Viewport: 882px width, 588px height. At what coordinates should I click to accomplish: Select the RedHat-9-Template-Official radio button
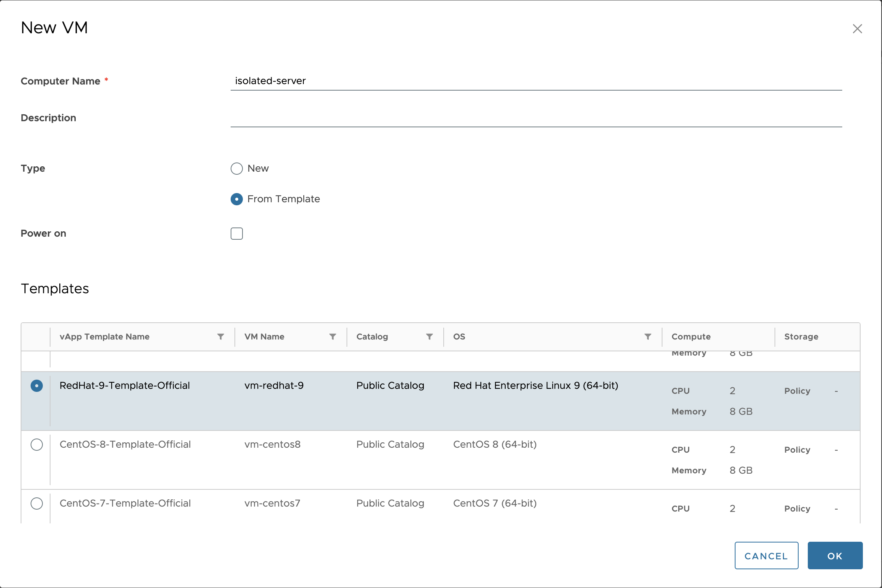tap(37, 386)
